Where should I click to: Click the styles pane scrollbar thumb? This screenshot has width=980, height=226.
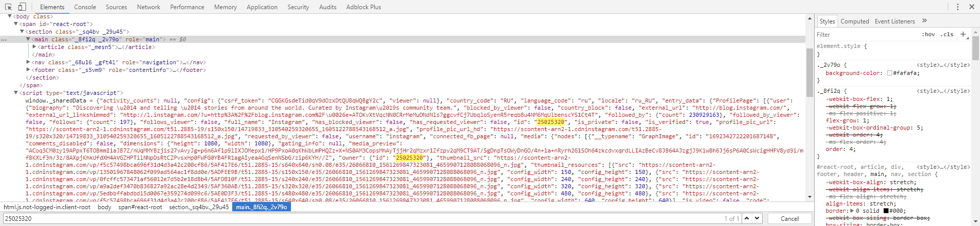pyautogui.click(x=975, y=48)
